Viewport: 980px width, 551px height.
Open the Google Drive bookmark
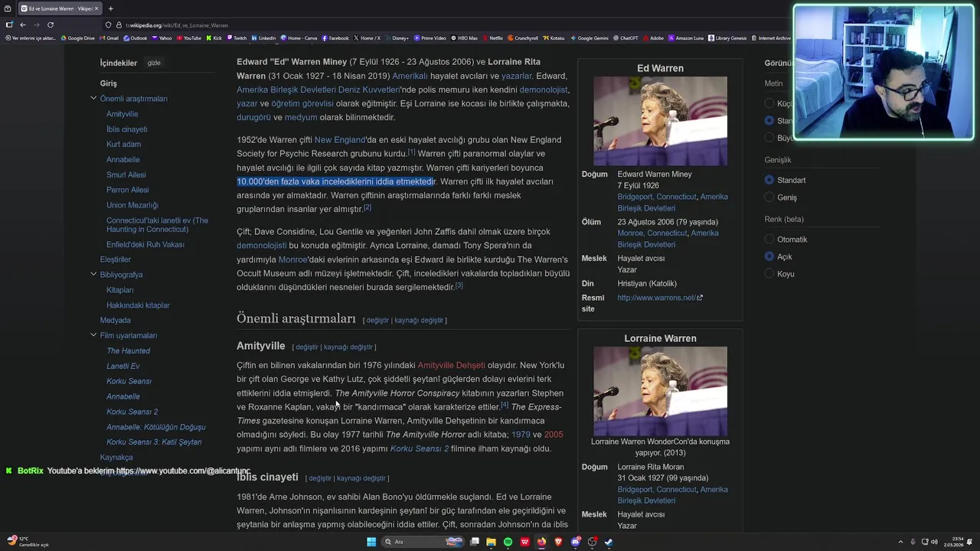pos(78,38)
